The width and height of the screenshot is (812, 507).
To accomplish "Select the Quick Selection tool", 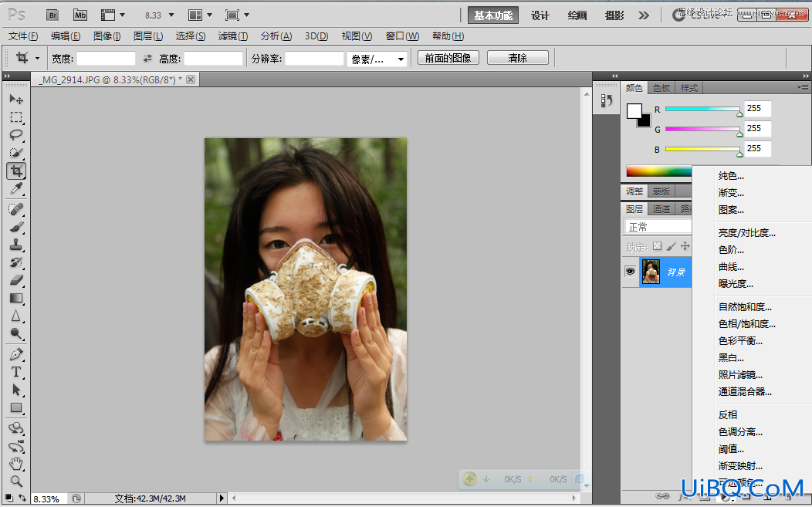I will pos(16,153).
